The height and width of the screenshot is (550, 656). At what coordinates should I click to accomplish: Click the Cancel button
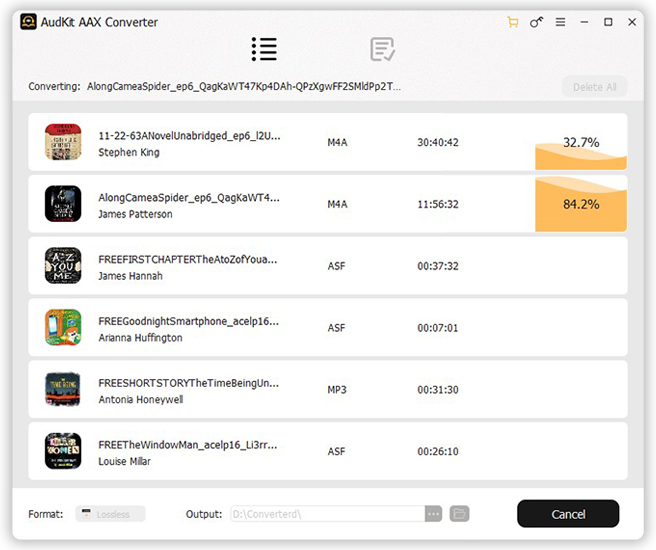tap(568, 514)
